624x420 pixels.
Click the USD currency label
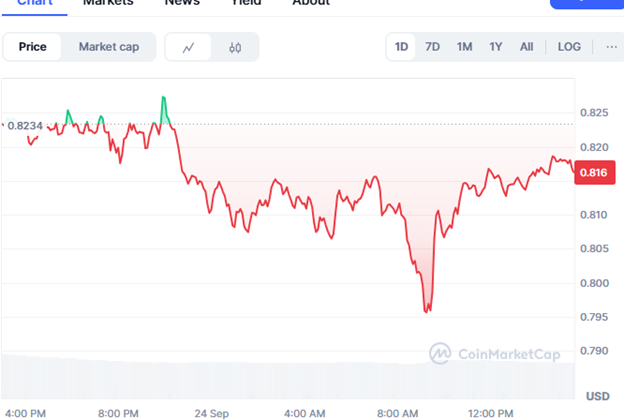pyautogui.click(x=597, y=397)
